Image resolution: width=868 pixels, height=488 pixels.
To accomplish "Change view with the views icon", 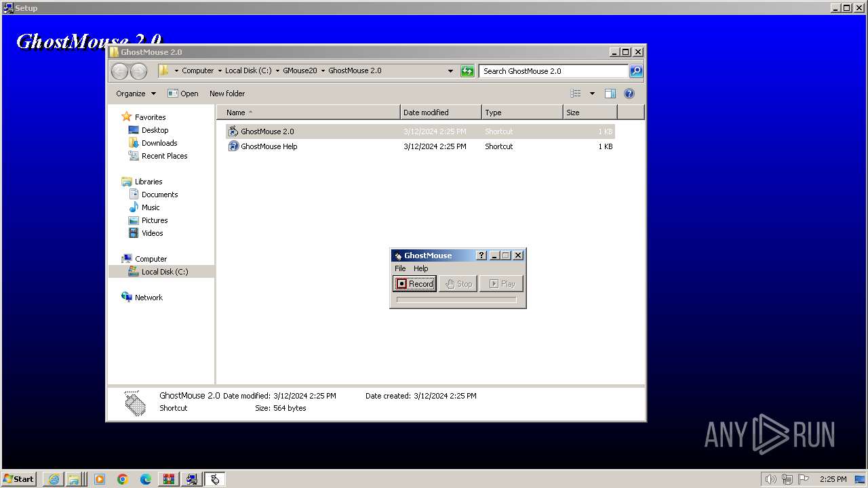I will (576, 94).
